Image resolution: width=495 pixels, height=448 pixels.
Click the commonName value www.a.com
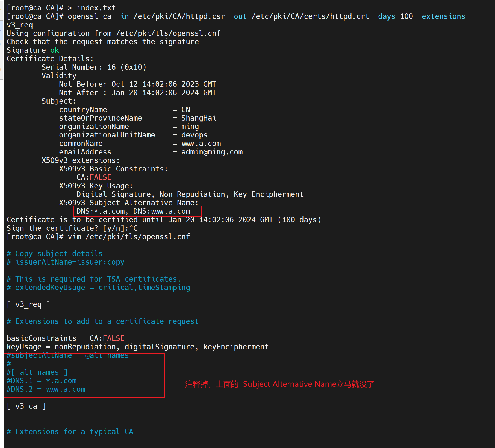[x=201, y=144]
